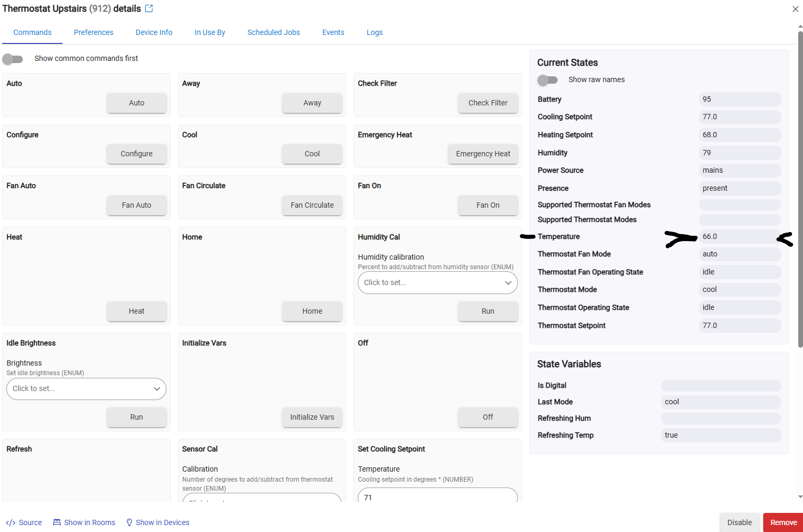
Task: Click the Disable device button
Action: click(x=739, y=522)
